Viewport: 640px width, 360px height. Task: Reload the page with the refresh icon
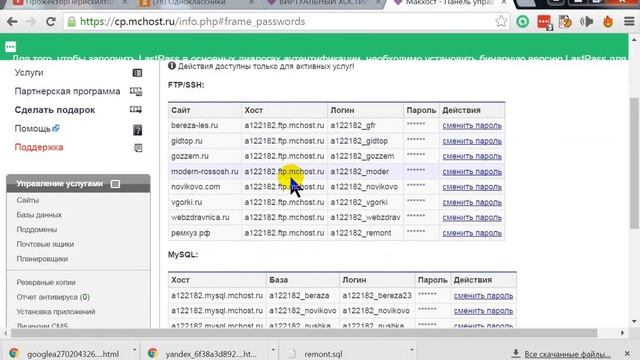click(51, 22)
